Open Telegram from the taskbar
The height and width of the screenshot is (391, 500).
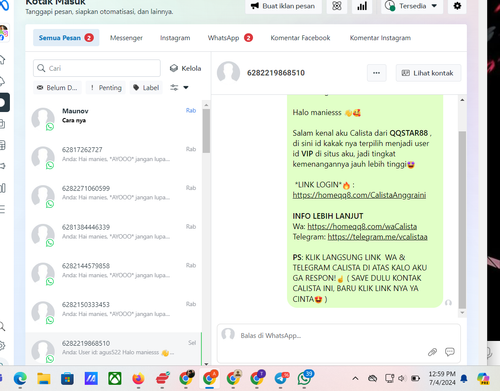(x=281, y=378)
